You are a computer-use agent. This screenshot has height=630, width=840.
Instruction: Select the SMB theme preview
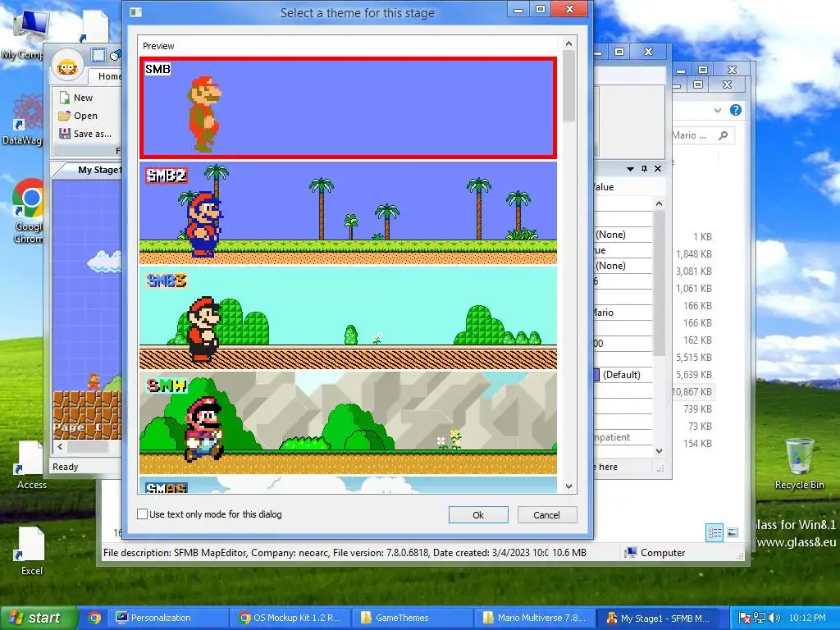348,107
